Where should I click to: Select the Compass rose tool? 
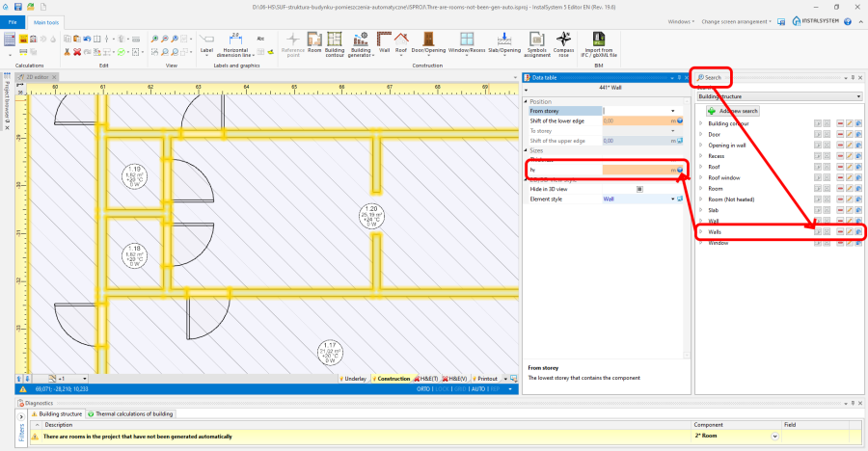[x=563, y=44]
